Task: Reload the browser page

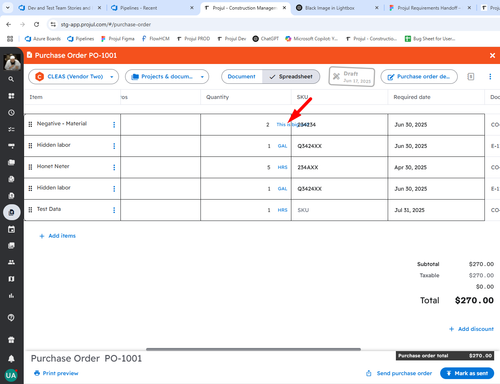Action: pyautogui.click(x=36, y=24)
